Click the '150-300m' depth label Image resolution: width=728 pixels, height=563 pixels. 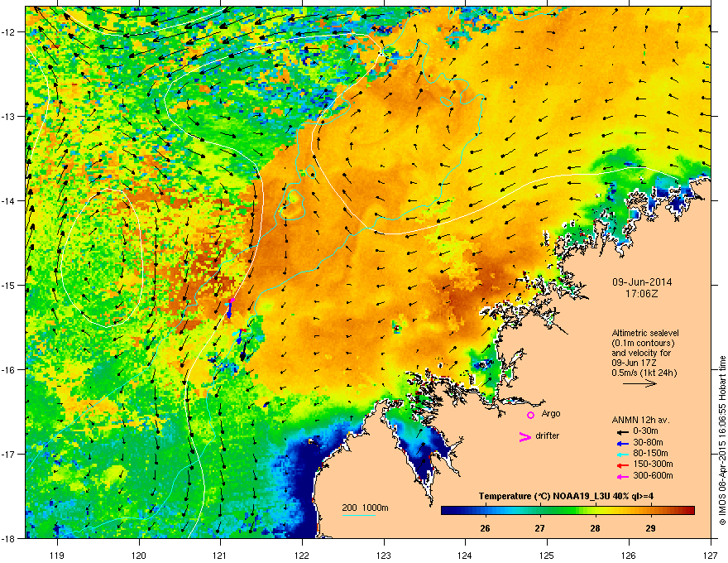[x=653, y=464]
